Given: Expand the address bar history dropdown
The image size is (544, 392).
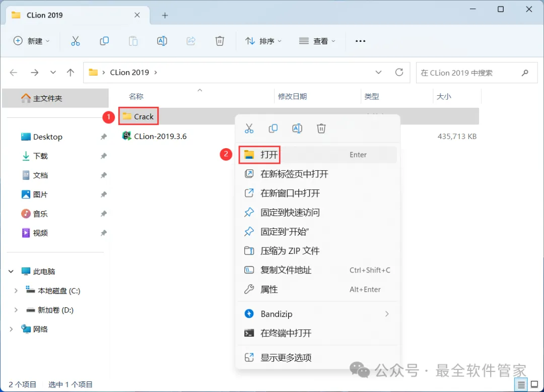Looking at the screenshot, I should pyautogui.click(x=378, y=72).
